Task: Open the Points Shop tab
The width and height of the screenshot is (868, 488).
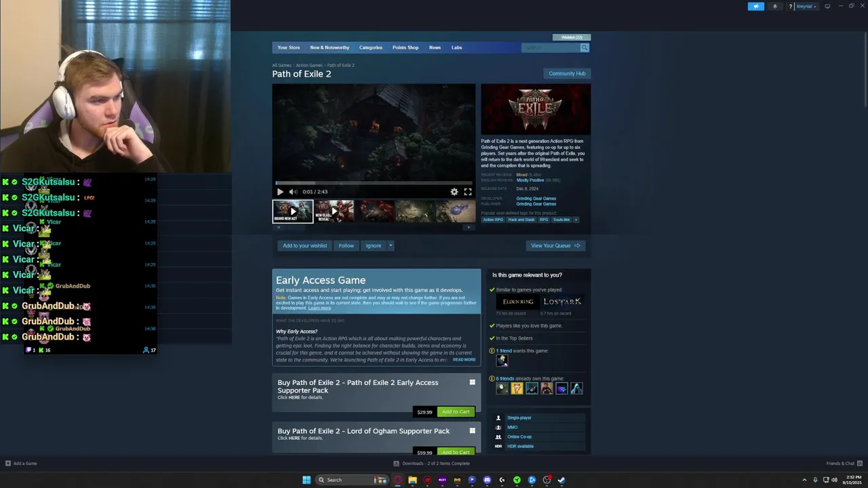Action: tap(406, 47)
